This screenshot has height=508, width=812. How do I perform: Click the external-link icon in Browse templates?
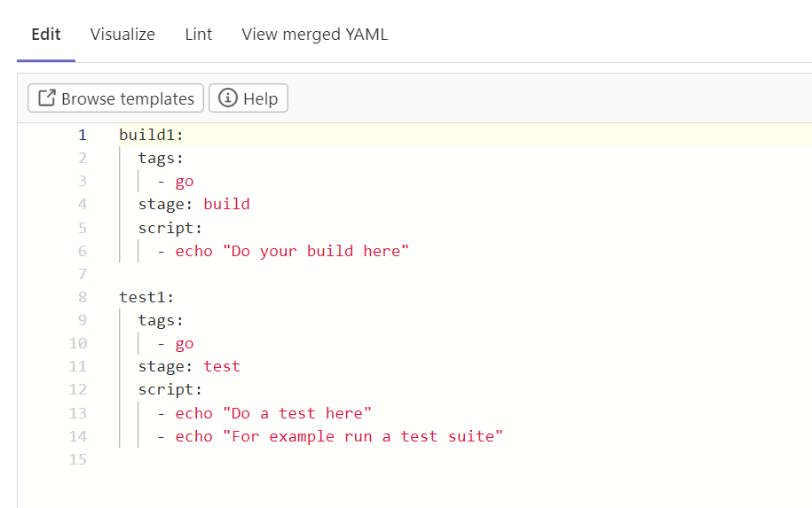point(47,98)
